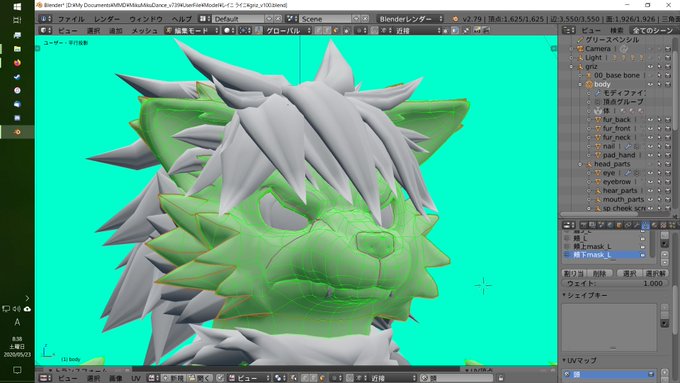Image resolution: width=680 pixels, height=383 pixels.
Task: Toggle visibility eye for eyebrow
Action: [x=650, y=182]
